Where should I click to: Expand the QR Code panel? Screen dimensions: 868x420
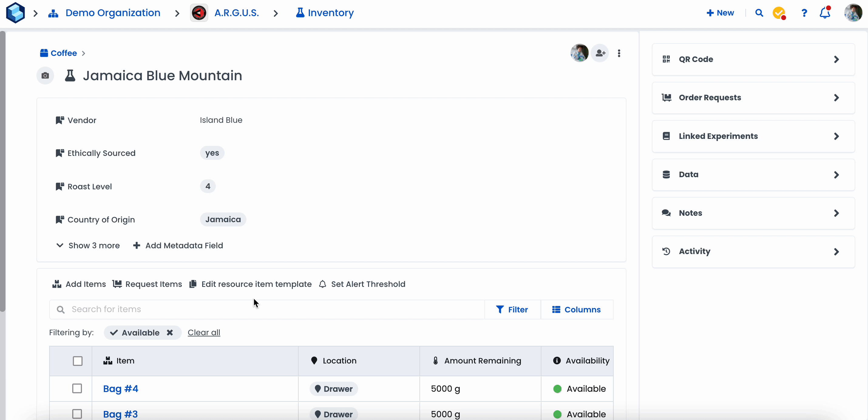click(753, 59)
